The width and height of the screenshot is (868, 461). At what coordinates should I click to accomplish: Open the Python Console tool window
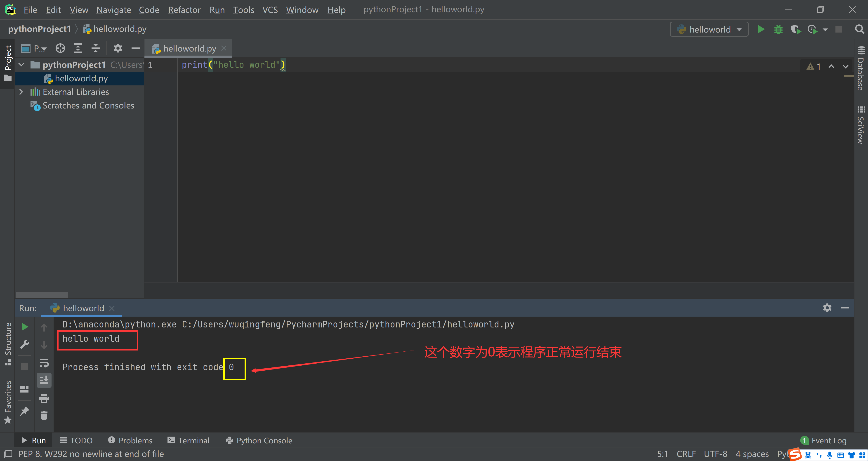pos(259,440)
